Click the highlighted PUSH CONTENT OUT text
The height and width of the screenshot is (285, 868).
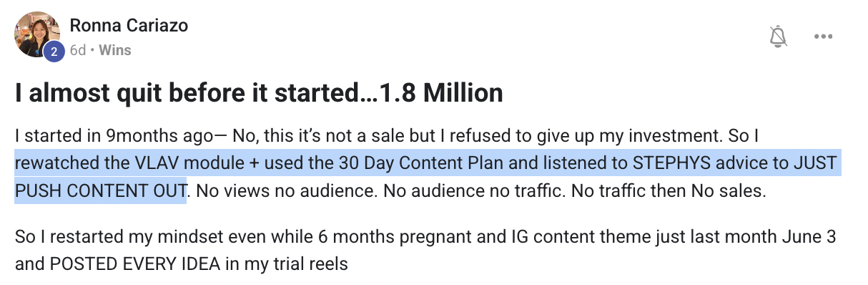(x=101, y=191)
